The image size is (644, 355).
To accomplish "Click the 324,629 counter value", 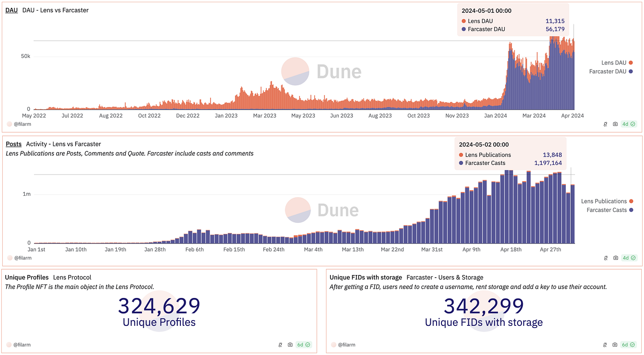I will 159,306.
